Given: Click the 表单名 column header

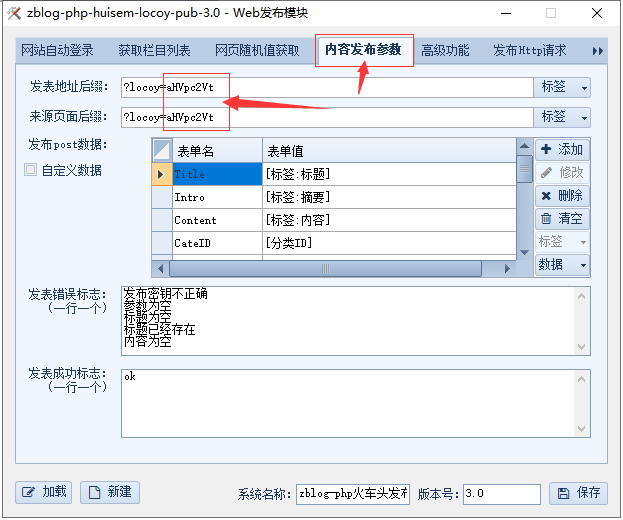Looking at the screenshot, I should pyautogui.click(x=217, y=150).
